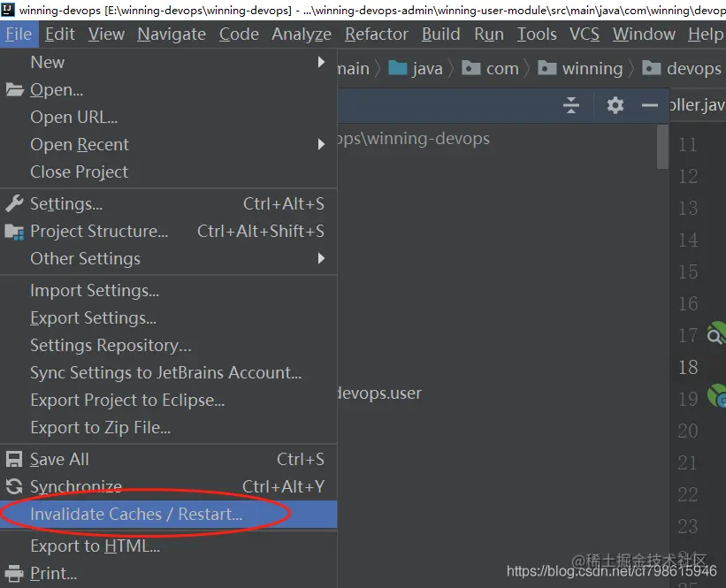Screen dimensions: 726x588
Task: Click line number 11 in gutter
Action: pos(688,144)
